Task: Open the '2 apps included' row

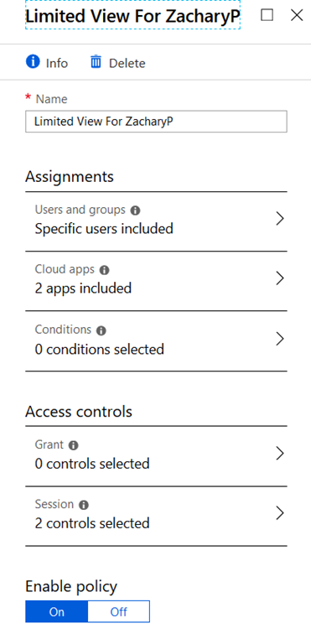Action: tap(156, 281)
